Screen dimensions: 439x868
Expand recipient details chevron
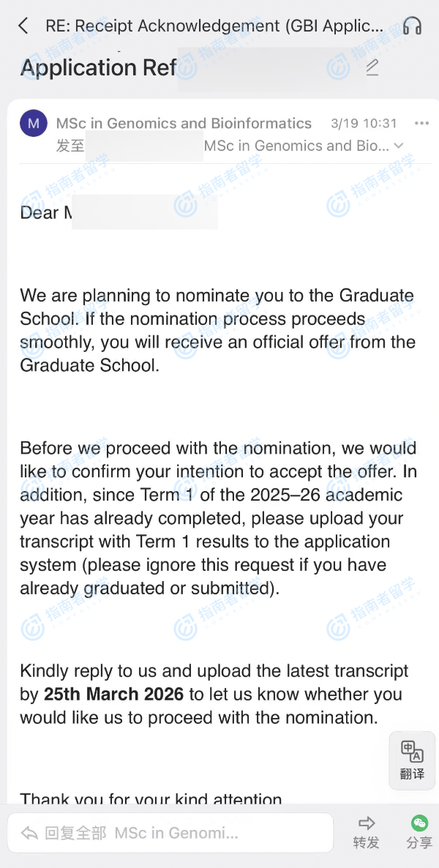click(399, 146)
